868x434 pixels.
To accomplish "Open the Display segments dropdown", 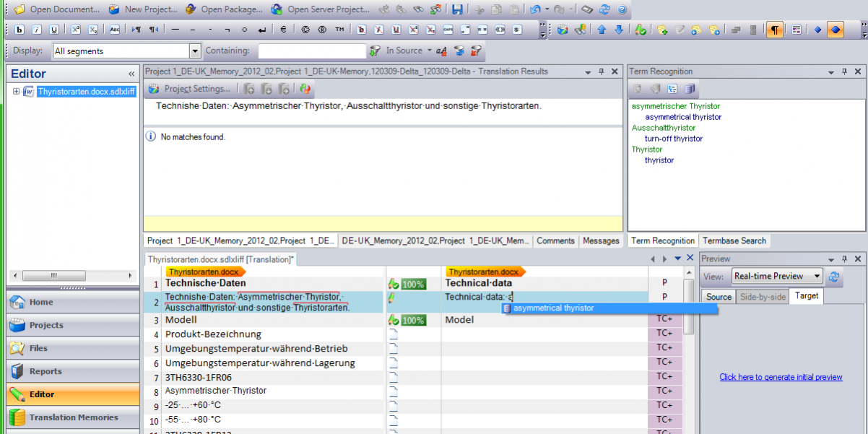I will point(194,51).
